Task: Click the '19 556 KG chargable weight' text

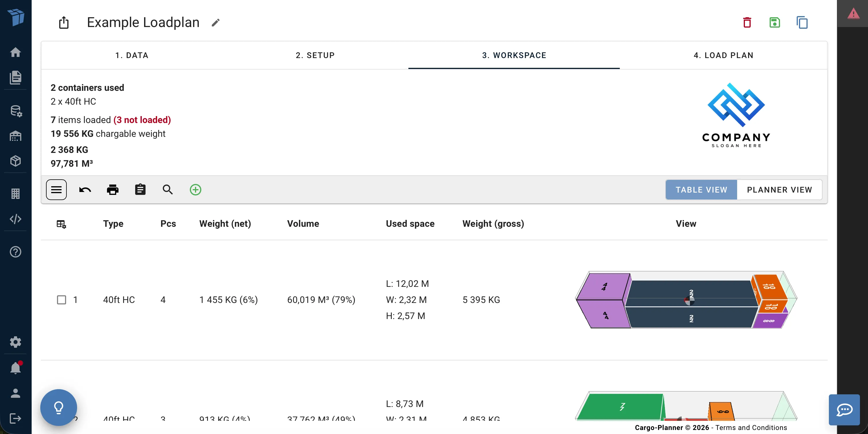Action: pyautogui.click(x=108, y=134)
